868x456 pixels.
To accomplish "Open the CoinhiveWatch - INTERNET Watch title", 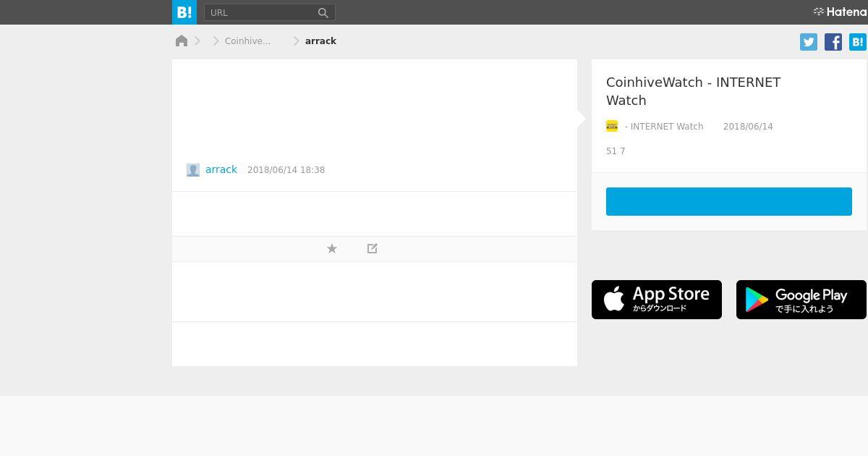I will point(693,91).
